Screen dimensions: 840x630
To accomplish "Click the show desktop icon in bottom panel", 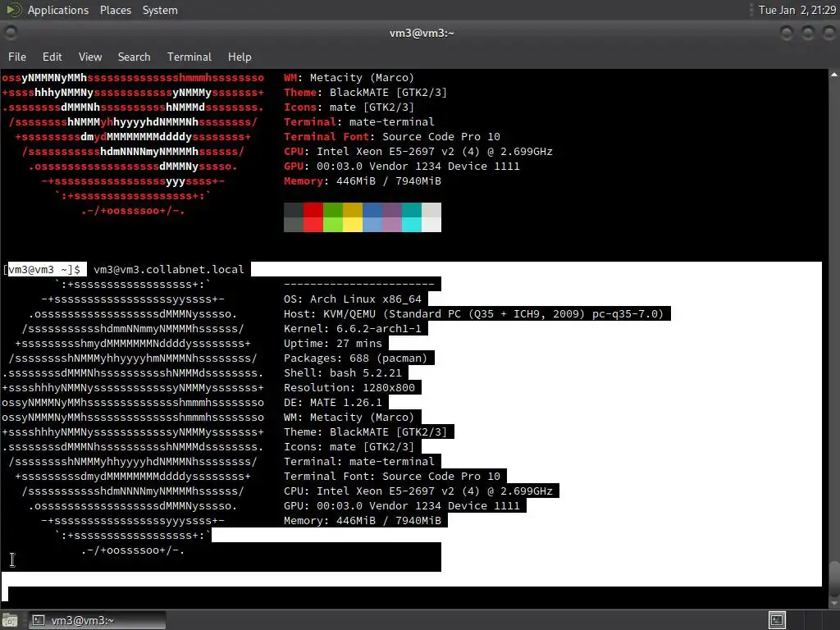I will (10, 620).
